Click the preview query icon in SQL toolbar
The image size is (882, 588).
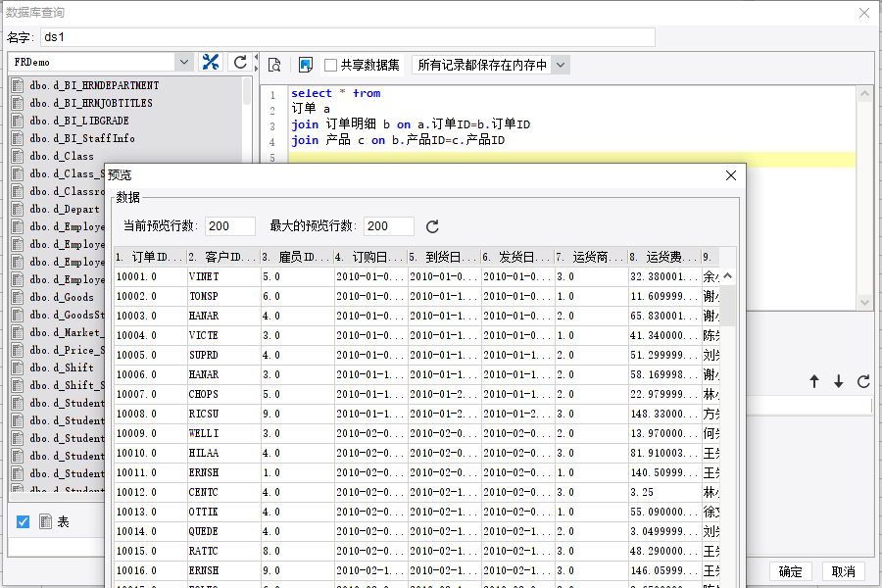[274, 66]
